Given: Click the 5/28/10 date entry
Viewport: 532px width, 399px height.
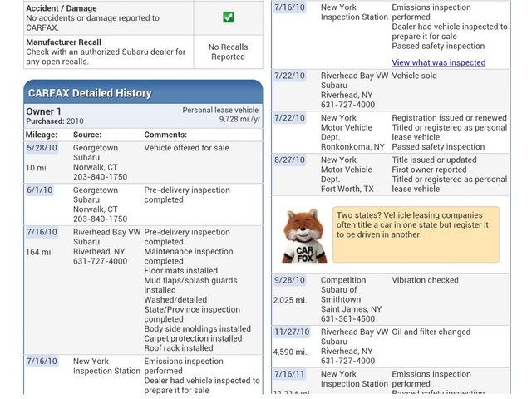Looking at the screenshot, I should [x=42, y=148].
